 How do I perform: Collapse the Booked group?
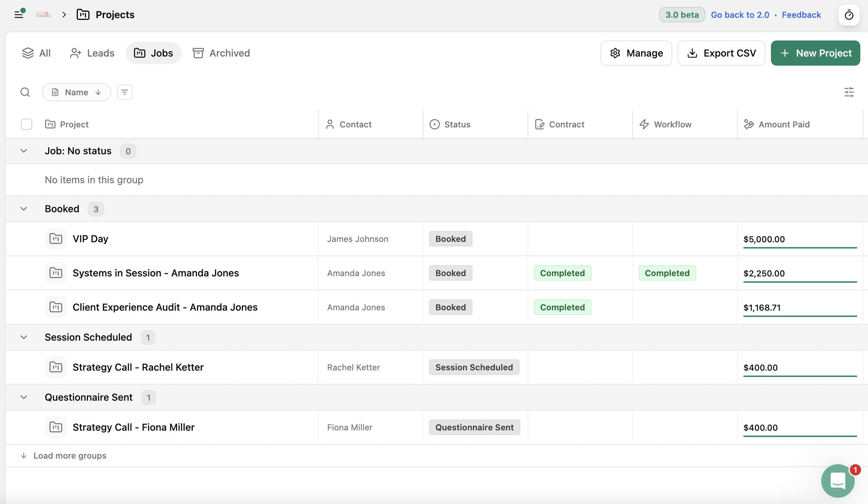[x=24, y=209]
